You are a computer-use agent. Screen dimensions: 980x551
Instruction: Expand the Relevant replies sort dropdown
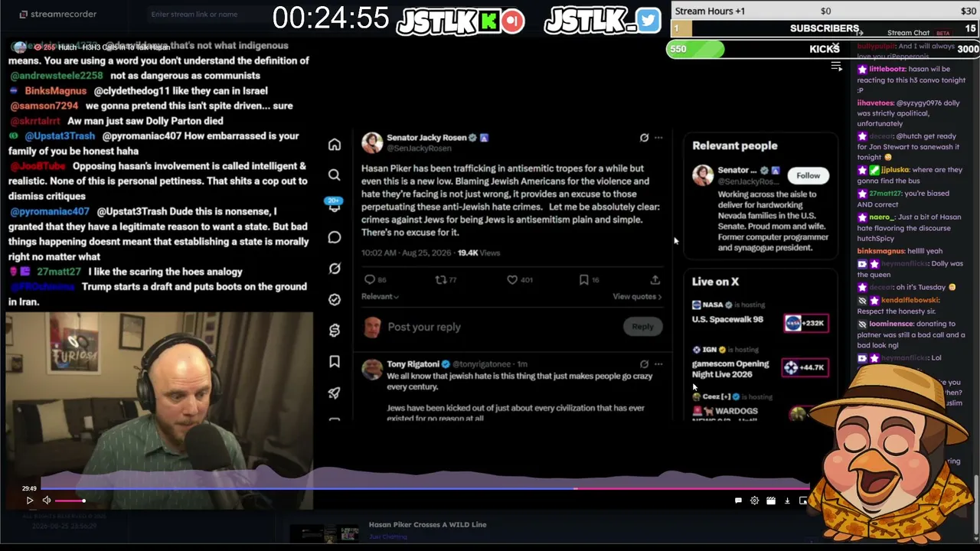coord(380,296)
